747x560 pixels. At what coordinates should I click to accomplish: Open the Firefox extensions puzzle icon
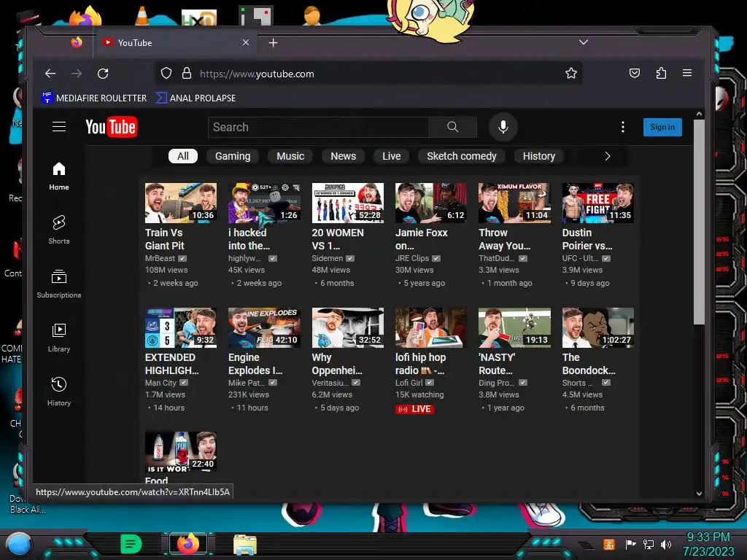pyautogui.click(x=661, y=74)
